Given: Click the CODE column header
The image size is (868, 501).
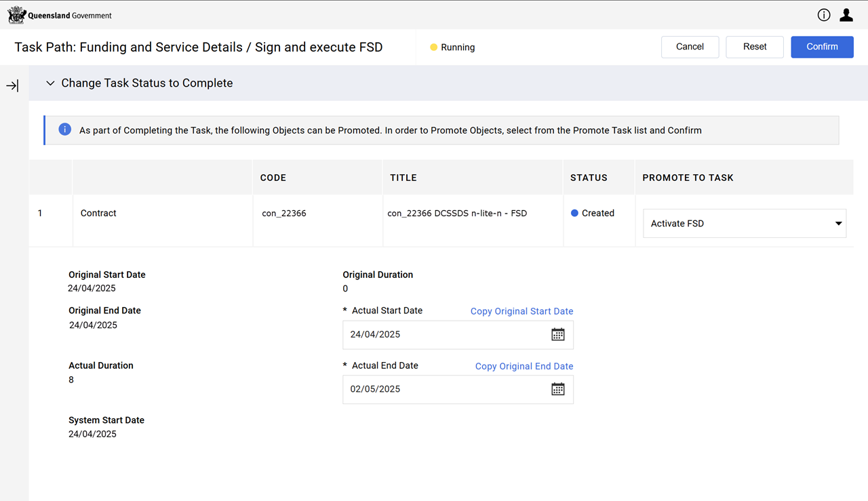Looking at the screenshot, I should 273,178.
